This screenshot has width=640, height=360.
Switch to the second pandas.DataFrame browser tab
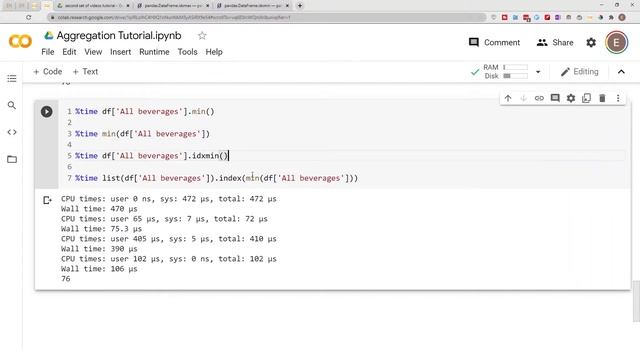pyautogui.click(x=253, y=6)
